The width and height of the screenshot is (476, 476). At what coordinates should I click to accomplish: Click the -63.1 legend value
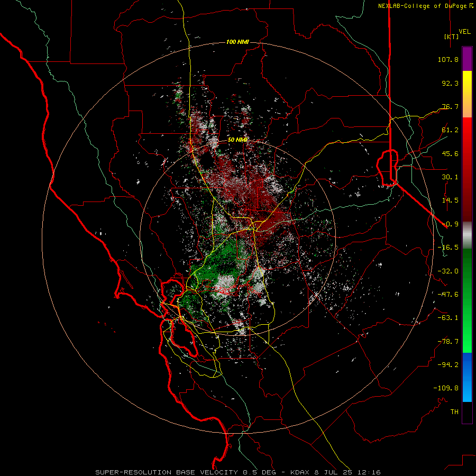coord(448,318)
